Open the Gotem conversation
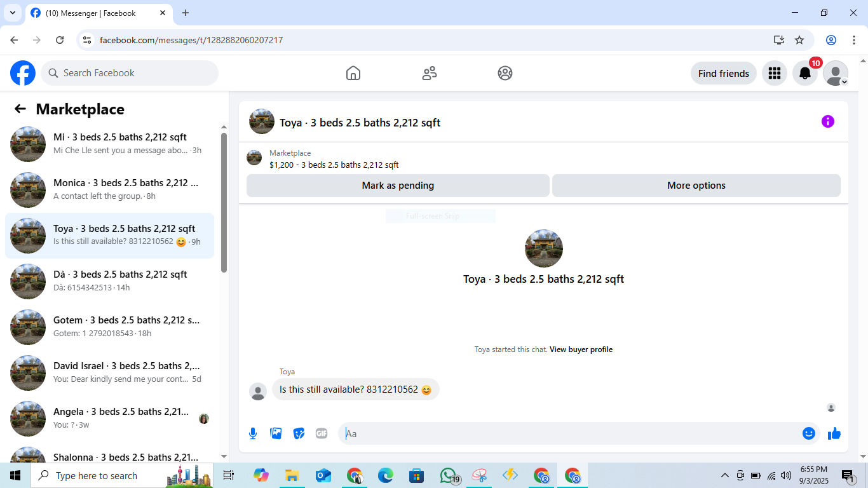Image resolution: width=868 pixels, height=488 pixels. [x=109, y=327]
